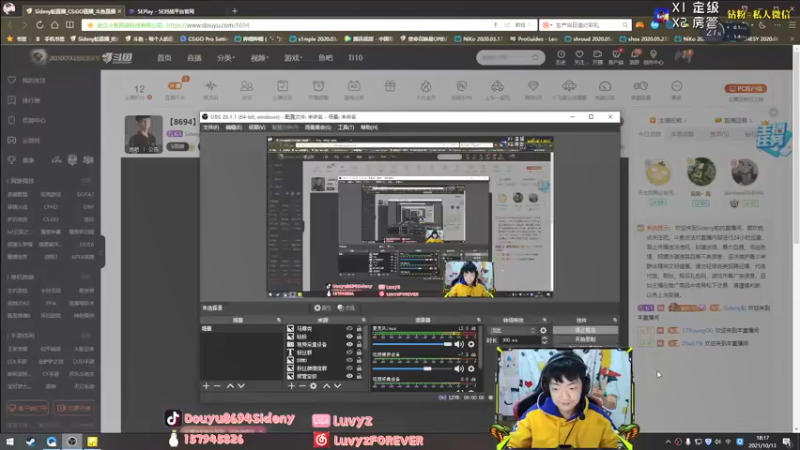Viewport: 800px width, 450px height.
Task: Open second mixer channel's settings gear
Action: point(471,368)
